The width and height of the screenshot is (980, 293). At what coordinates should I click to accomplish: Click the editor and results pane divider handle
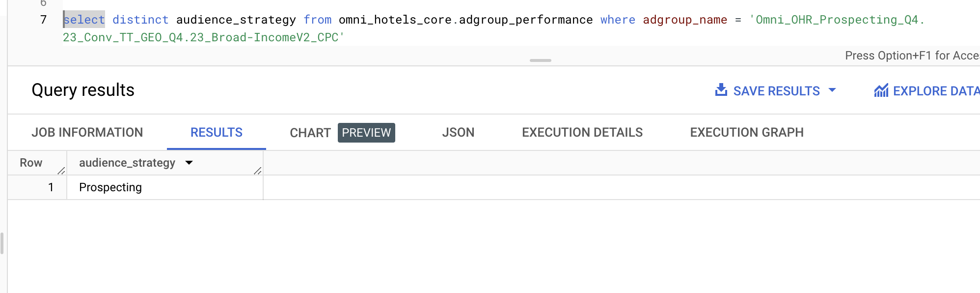pos(540,60)
